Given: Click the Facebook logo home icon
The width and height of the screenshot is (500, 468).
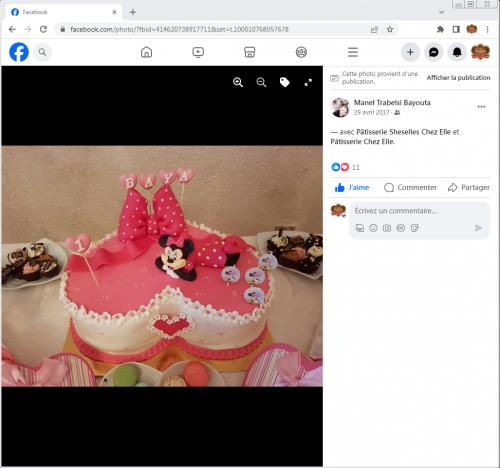Looking at the screenshot, I should click(x=19, y=52).
